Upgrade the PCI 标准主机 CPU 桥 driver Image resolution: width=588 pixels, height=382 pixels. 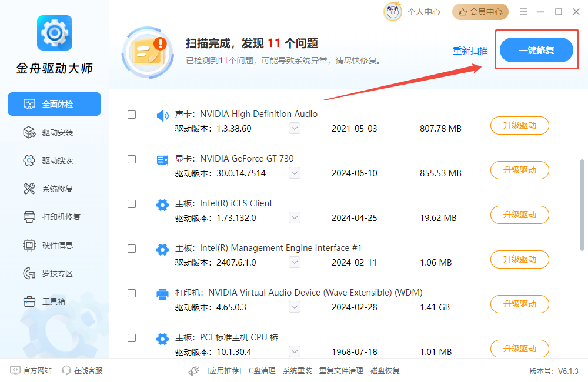519,349
